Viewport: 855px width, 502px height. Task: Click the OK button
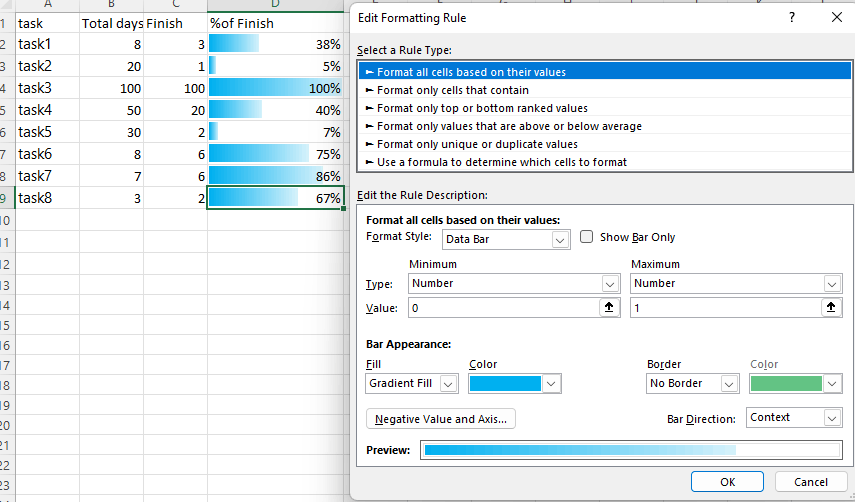(727, 482)
